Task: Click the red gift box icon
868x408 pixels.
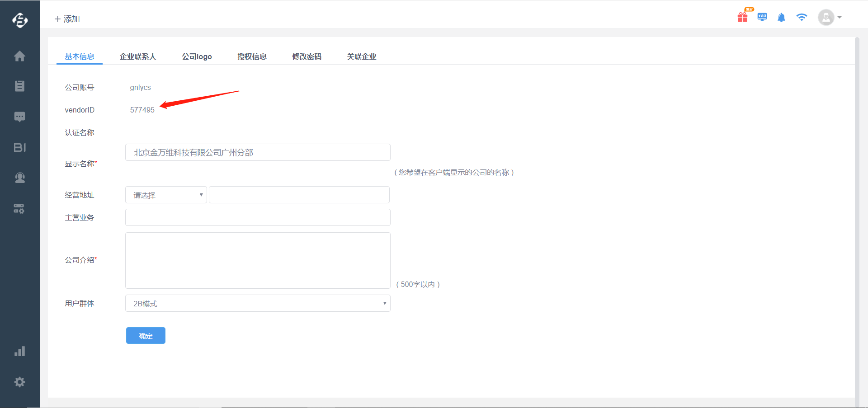Action: [742, 17]
